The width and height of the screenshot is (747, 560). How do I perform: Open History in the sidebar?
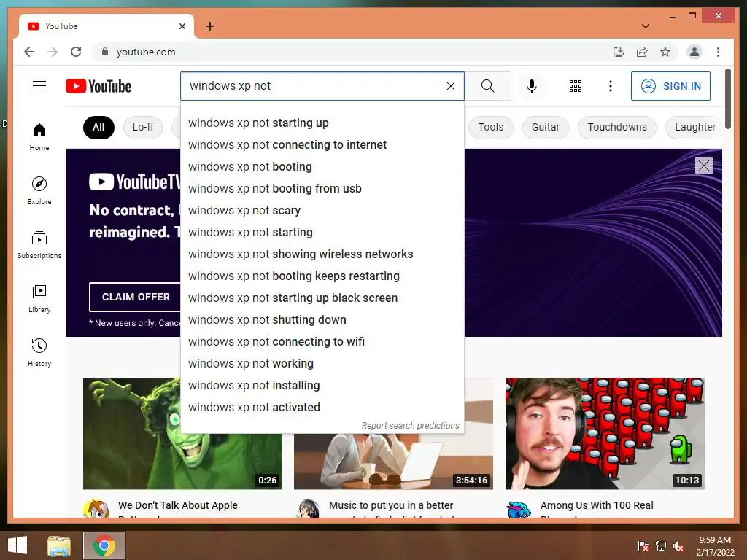click(39, 352)
